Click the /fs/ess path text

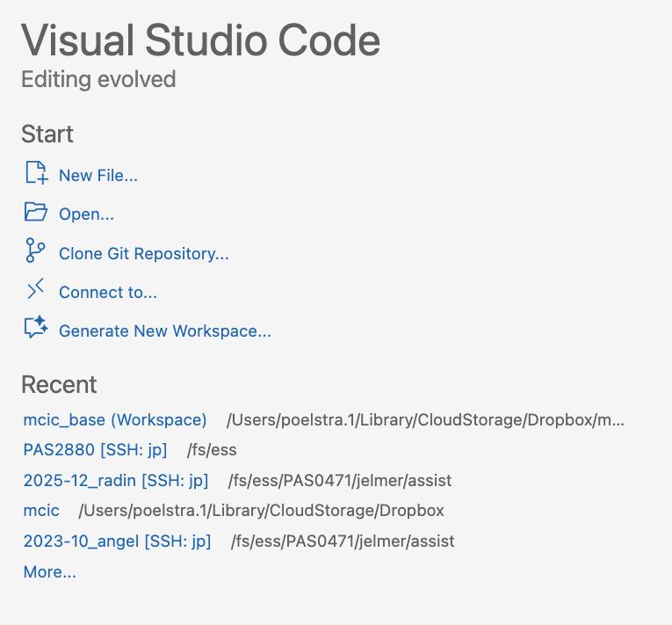point(212,450)
